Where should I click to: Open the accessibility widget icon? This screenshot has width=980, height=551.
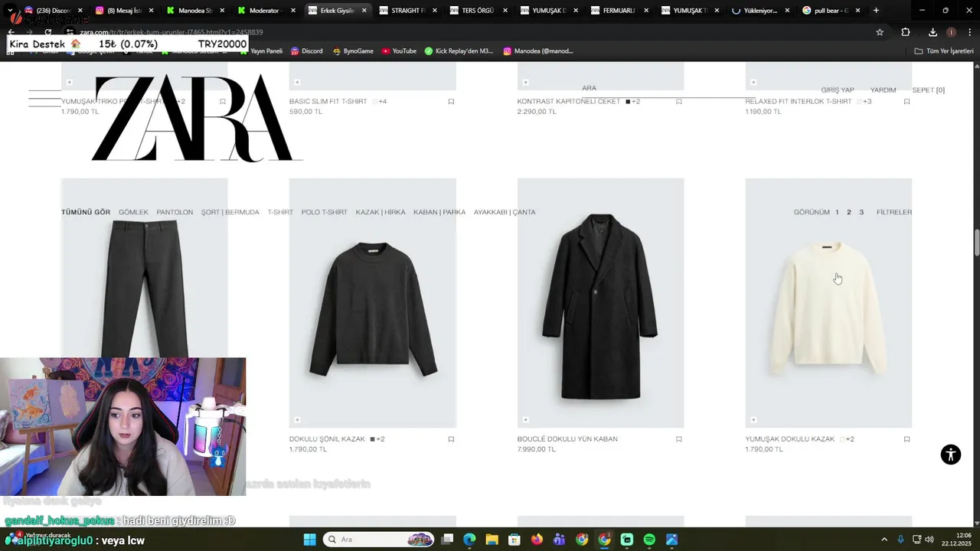tap(950, 455)
